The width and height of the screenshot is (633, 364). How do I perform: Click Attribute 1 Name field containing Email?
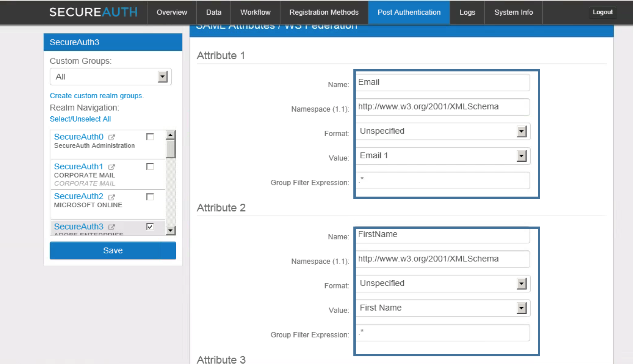click(x=442, y=82)
